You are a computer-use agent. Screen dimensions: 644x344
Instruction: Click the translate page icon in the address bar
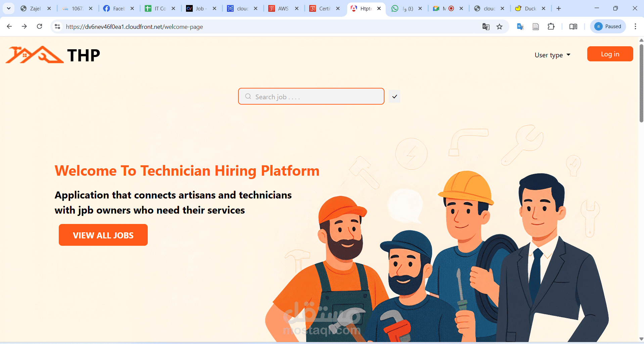[486, 26]
